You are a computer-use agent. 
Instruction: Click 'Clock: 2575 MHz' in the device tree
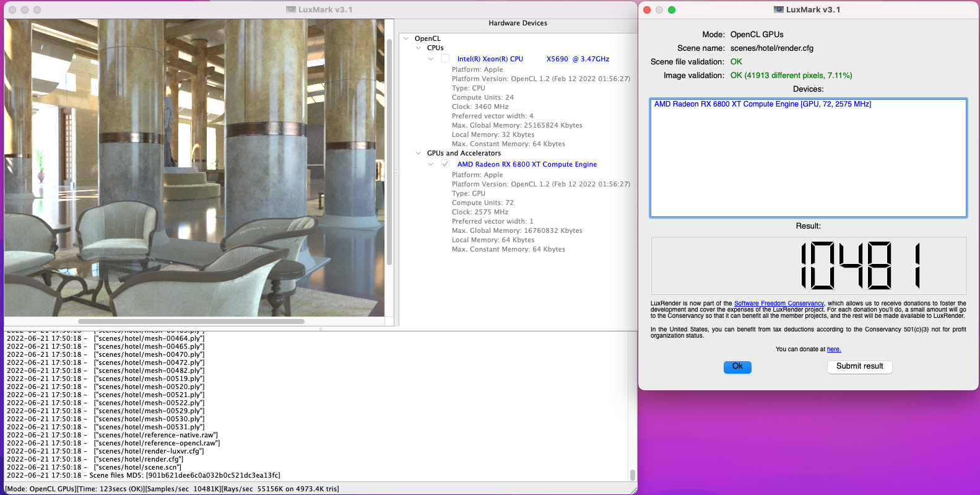pyautogui.click(x=480, y=212)
